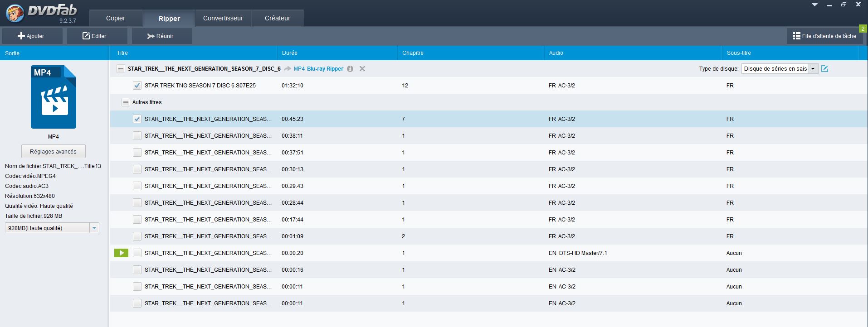Click Codec audio:AC3 text
The width and height of the screenshot is (868, 327).
coord(27,186)
